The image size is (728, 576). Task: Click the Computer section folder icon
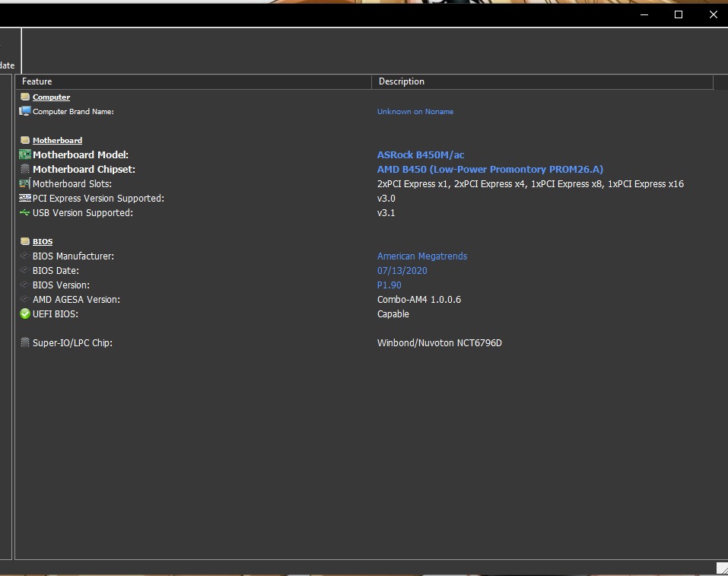25,97
